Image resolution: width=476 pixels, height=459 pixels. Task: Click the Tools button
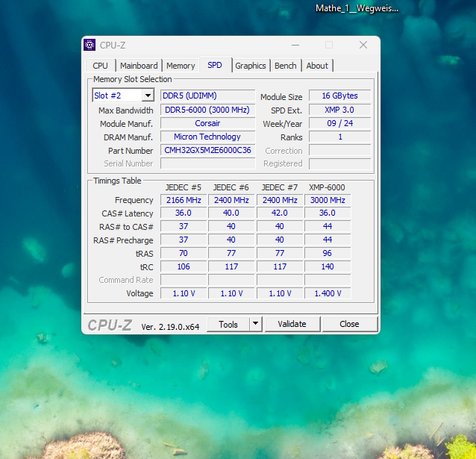228,324
